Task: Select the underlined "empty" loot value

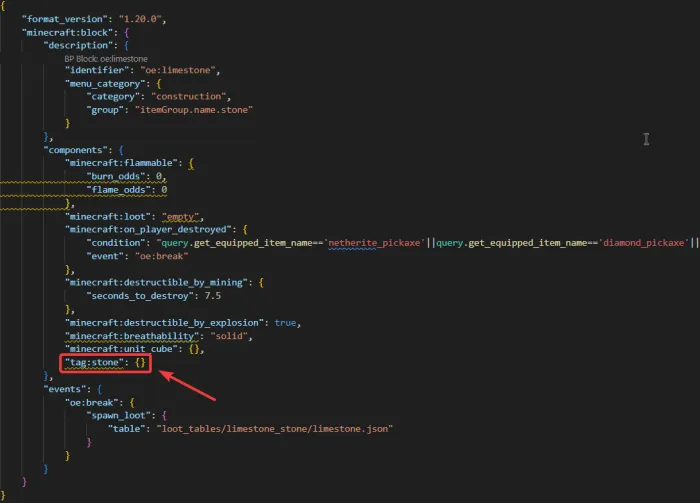Action: [180, 217]
